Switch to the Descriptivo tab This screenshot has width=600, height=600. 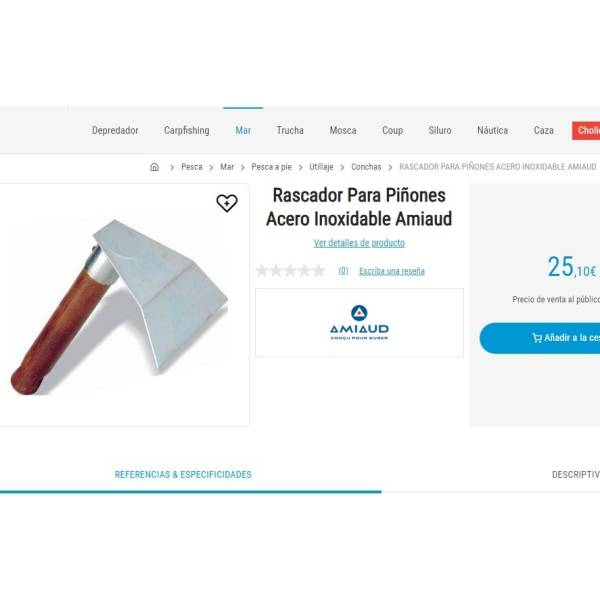pos(576,474)
